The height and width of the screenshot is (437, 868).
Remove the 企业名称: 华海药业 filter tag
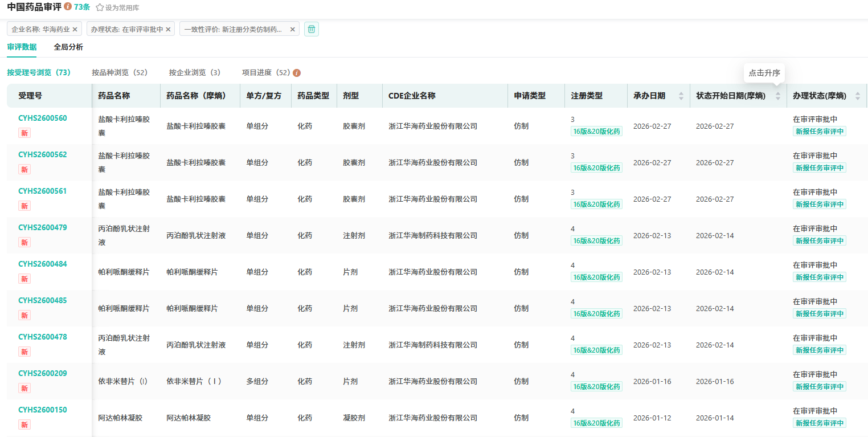coord(75,29)
